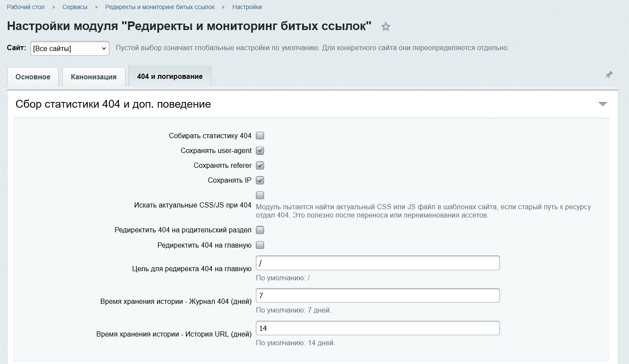Click the section title Сбор статистики 404
This screenshot has height=364, width=629.
click(113, 104)
